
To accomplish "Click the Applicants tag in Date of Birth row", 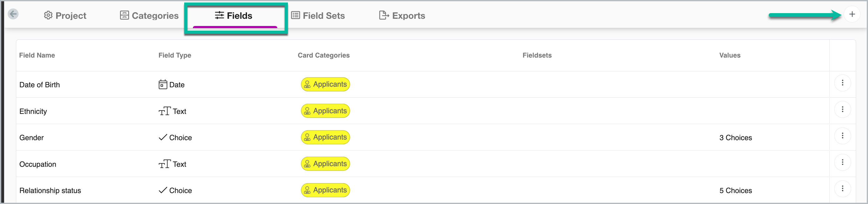I will [x=325, y=84].
